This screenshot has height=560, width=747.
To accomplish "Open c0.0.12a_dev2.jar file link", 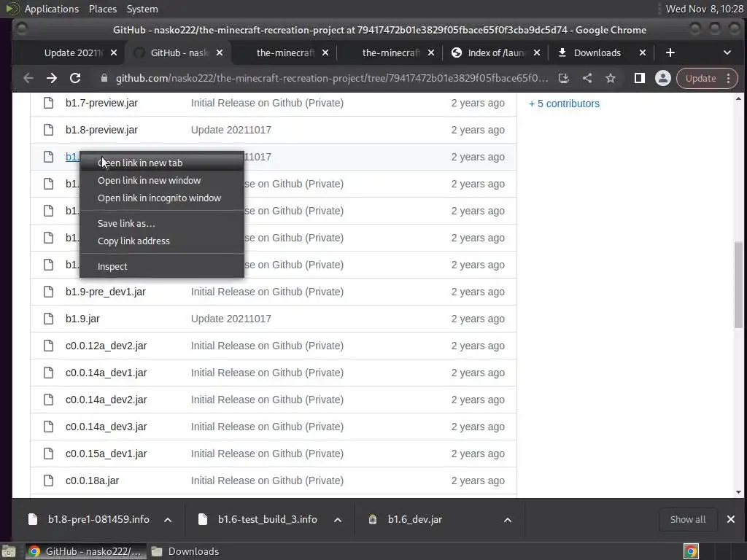I will [x=107, y=346].
